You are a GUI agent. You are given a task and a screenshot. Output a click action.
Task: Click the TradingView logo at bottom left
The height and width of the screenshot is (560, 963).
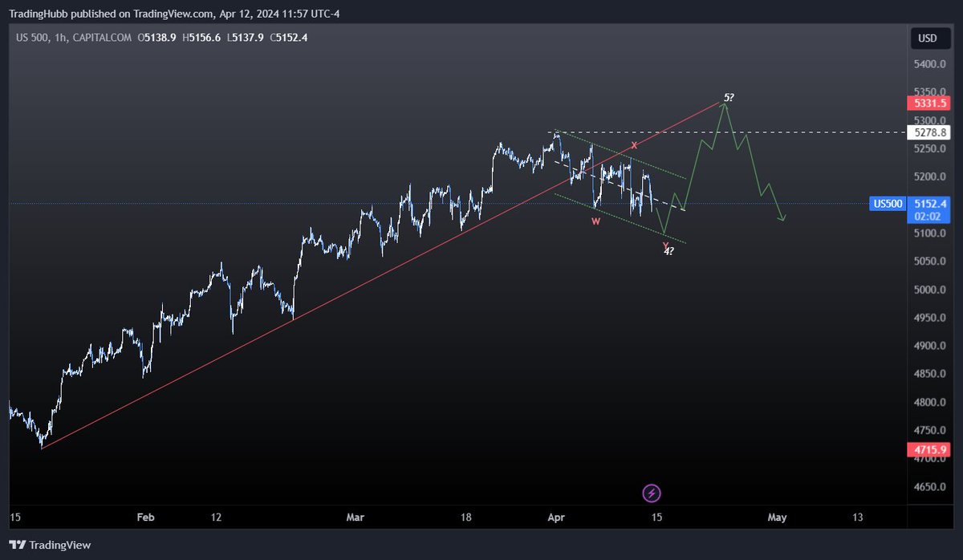[51, 546]
